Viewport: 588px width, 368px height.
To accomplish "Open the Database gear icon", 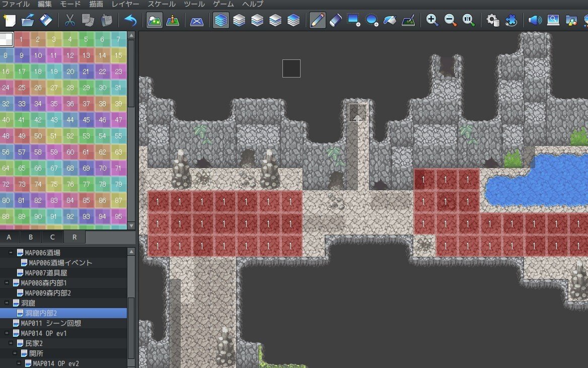I will click(492, 20).
